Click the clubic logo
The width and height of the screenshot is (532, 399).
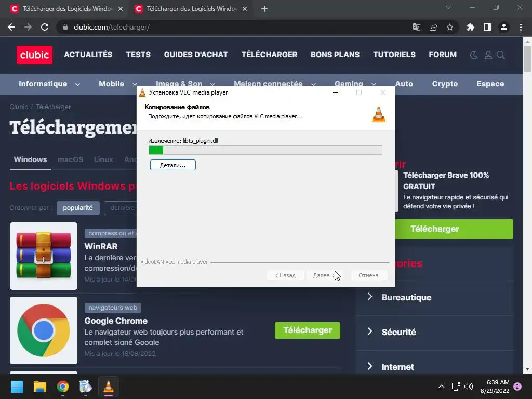(34, 55)
